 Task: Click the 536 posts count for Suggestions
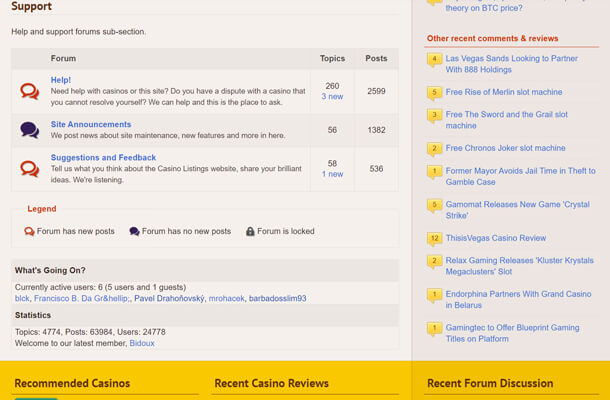(376, 168)
